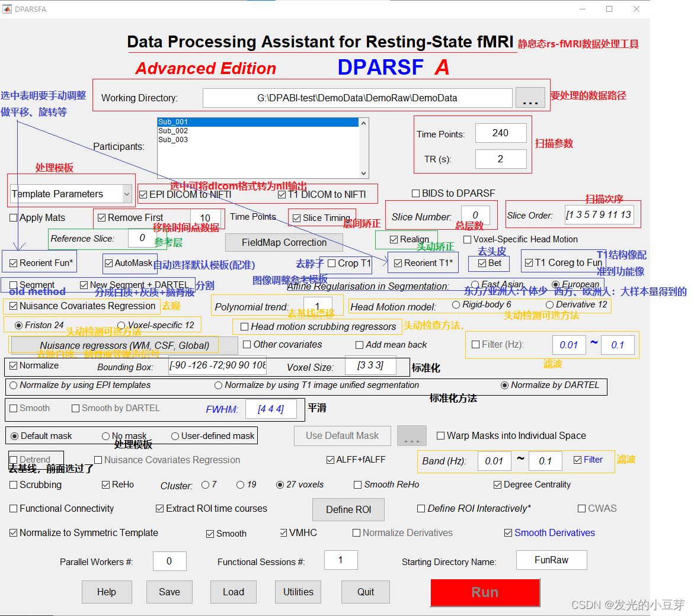
Task: Enable BIDS to DPARSF checkbox
Action: 415,193
